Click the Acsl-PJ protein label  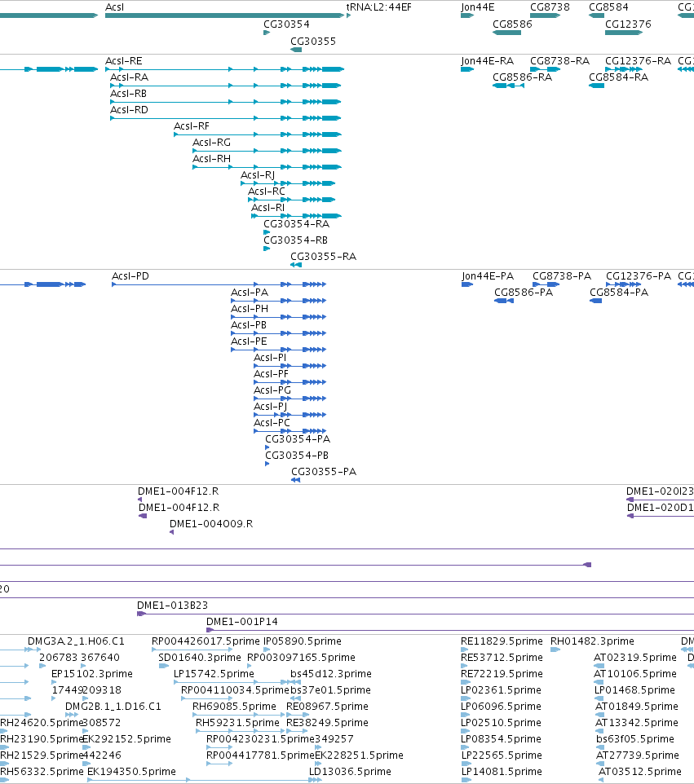(270, 407)
